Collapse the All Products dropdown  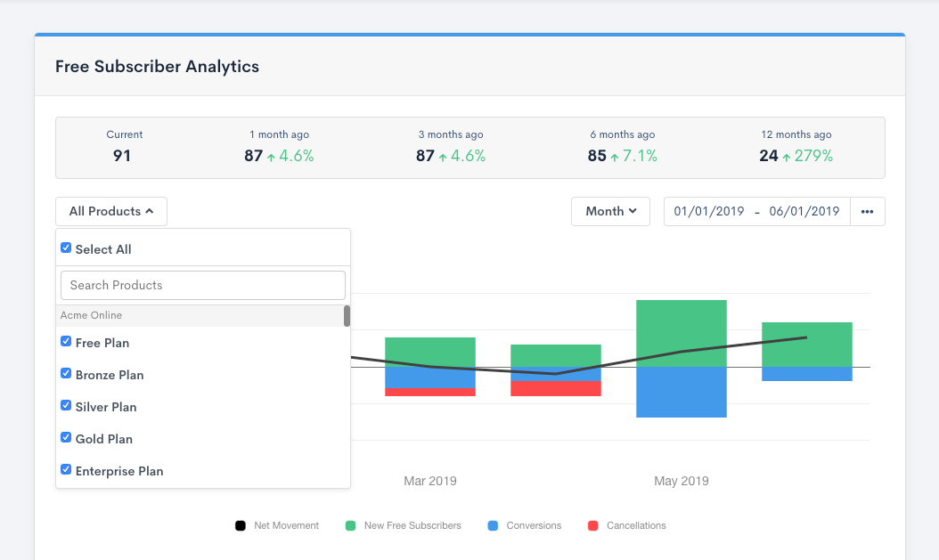(x=110, y=211)
